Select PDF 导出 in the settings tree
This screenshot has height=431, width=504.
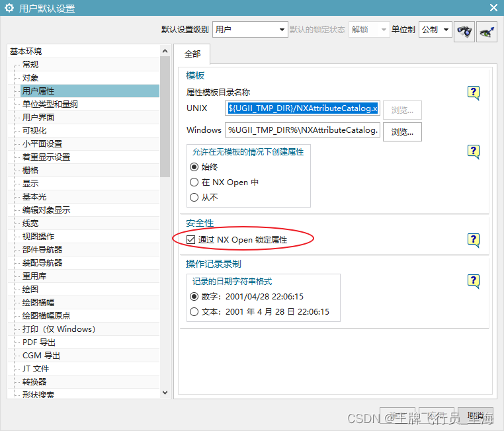coord(39,342)
